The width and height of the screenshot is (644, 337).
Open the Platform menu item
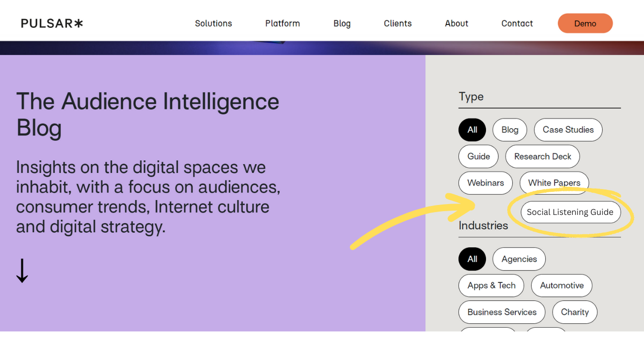tap(282, 23)
